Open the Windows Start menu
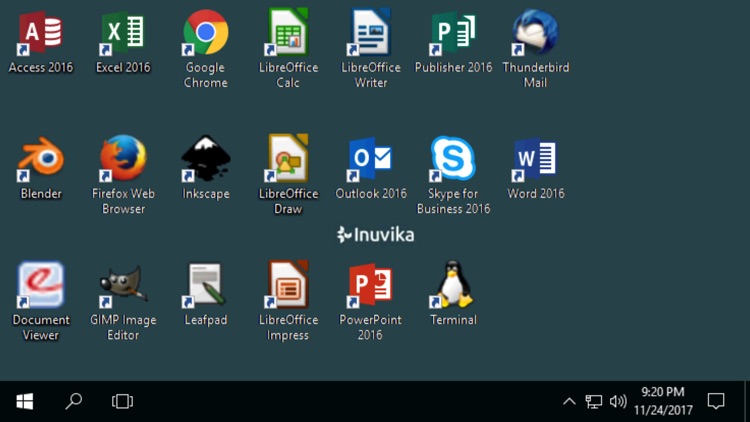Screen dimensions: 750x422 [x=25, y=401]
